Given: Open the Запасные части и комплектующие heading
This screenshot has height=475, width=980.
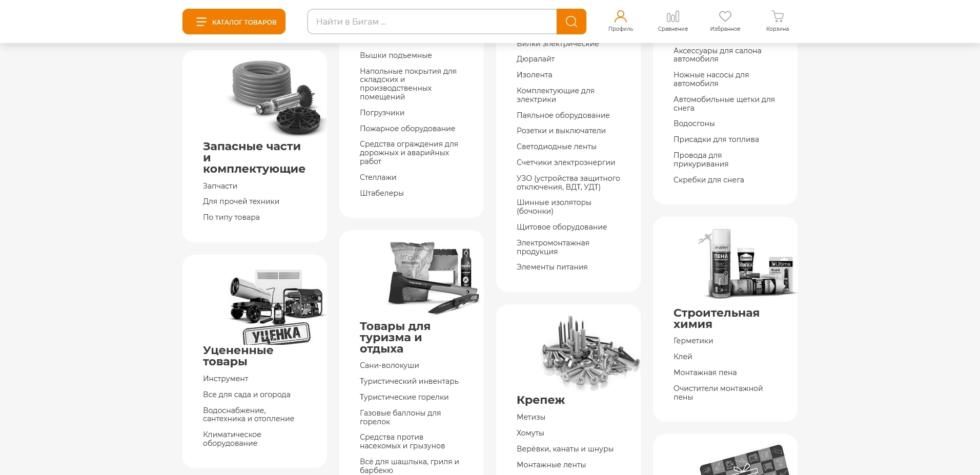Looking at the screenshot, I should tap(254, 157).
